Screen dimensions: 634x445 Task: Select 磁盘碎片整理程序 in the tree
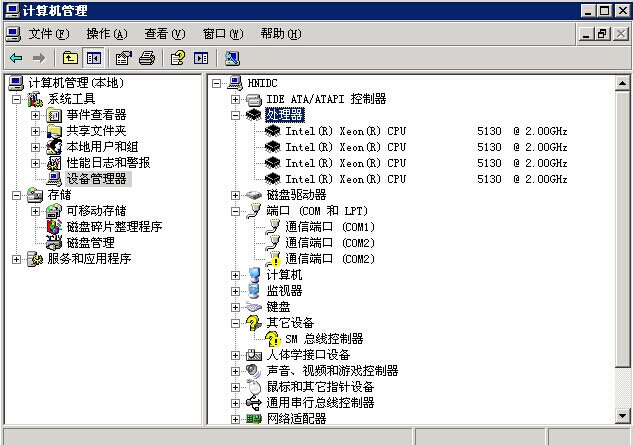[x=114, y=227]
